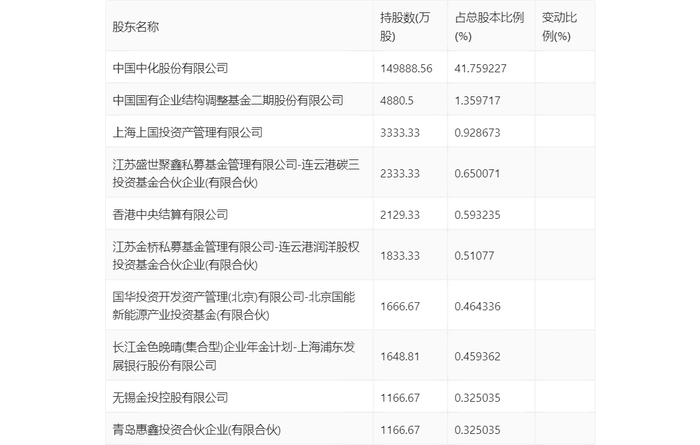The image size is (700, 445).
Task: Click 0.325035 in the 无锡金投控股 row
Action: click(x=477, y=397)
